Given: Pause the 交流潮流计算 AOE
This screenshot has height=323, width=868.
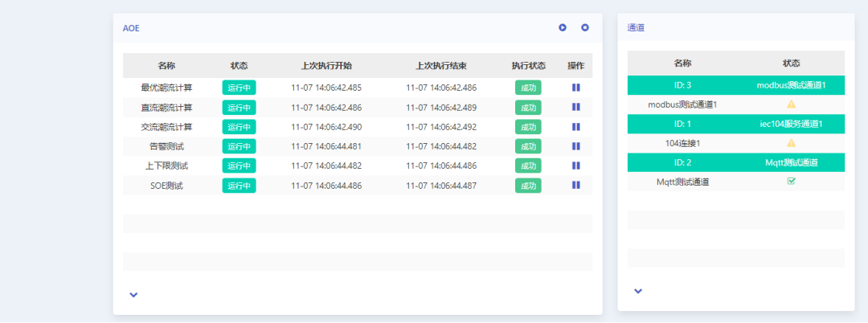Looking at the screenshot, I should click(575, 127).
